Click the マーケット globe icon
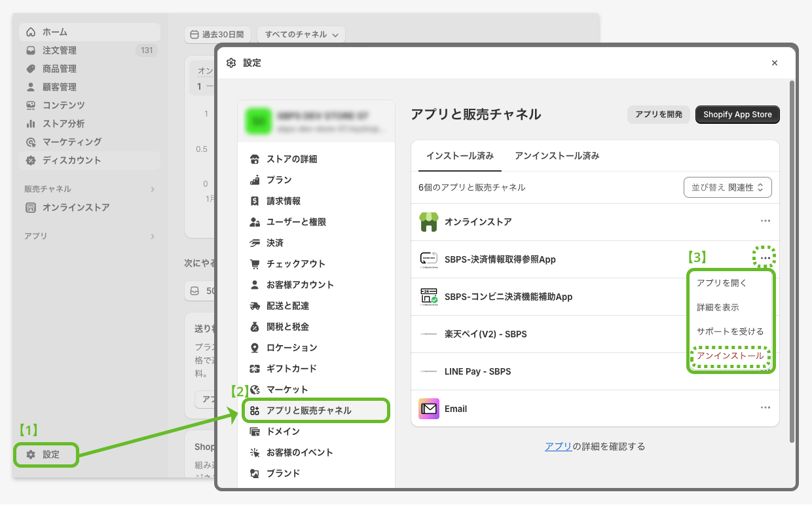The height and width of the screenshot is (505, 812). (255, 390)
